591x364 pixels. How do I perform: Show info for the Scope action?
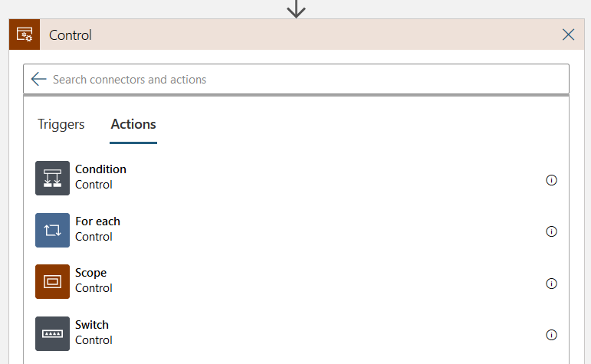pos(551,284)
